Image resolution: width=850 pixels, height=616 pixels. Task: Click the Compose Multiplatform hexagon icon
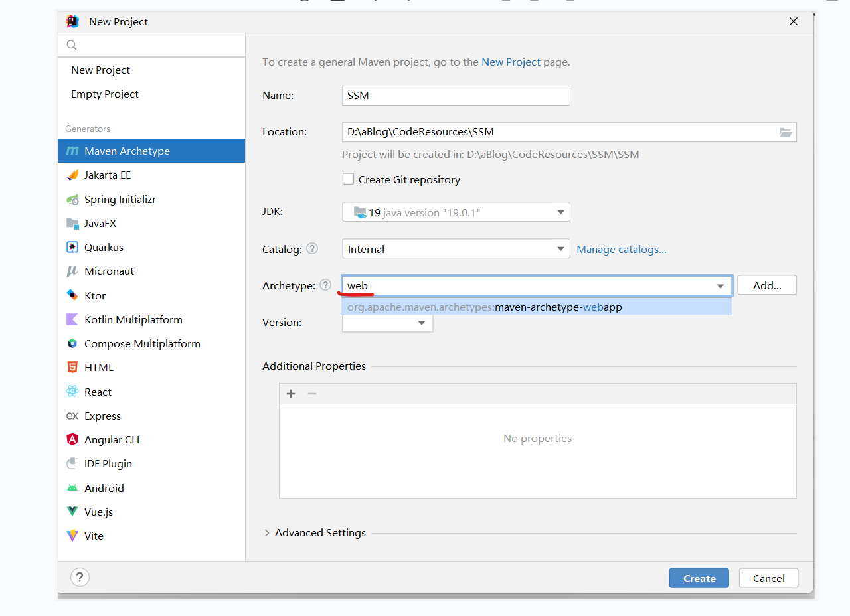[72, 343]
